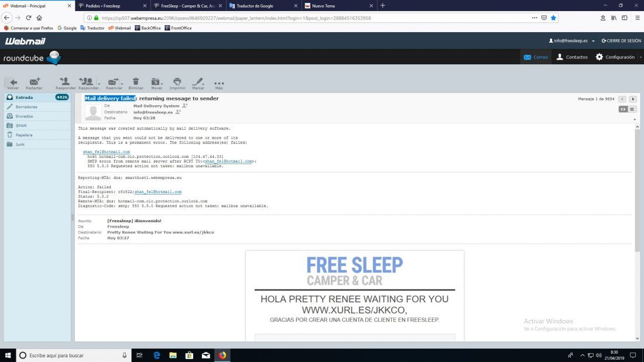Screen dimensions: 644x362
Task: Toggle the bookmark star
Action: (553, 18)
